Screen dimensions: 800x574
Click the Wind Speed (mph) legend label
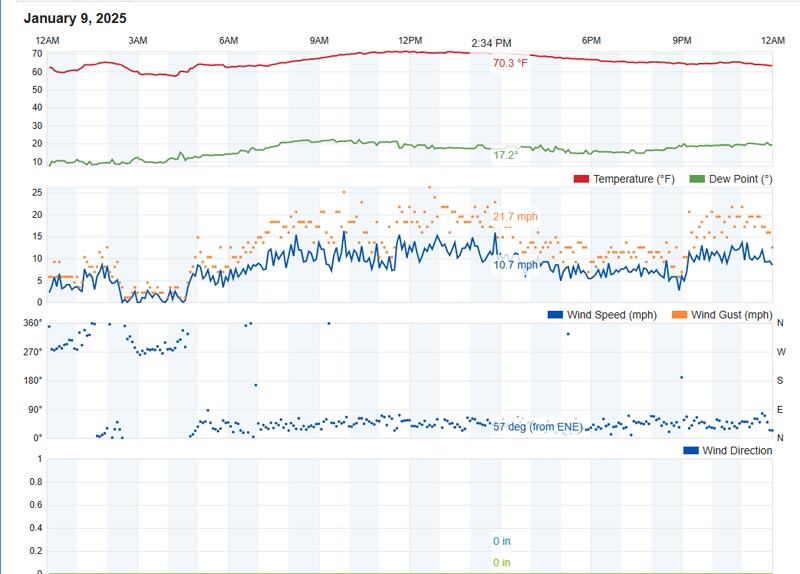click(x=612, y=315)
